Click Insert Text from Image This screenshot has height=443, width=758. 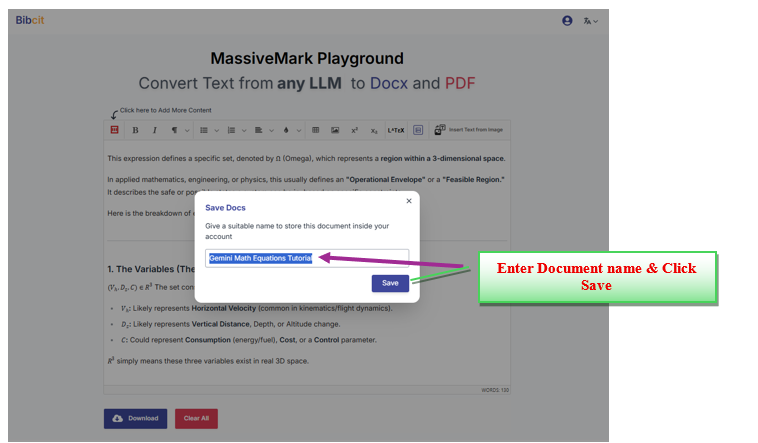469,130
